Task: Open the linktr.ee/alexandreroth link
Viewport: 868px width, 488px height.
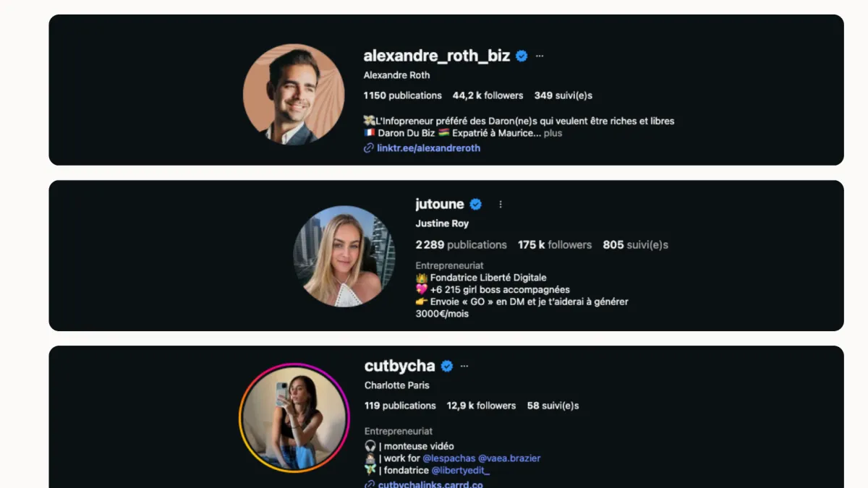Action: (429, 147)
